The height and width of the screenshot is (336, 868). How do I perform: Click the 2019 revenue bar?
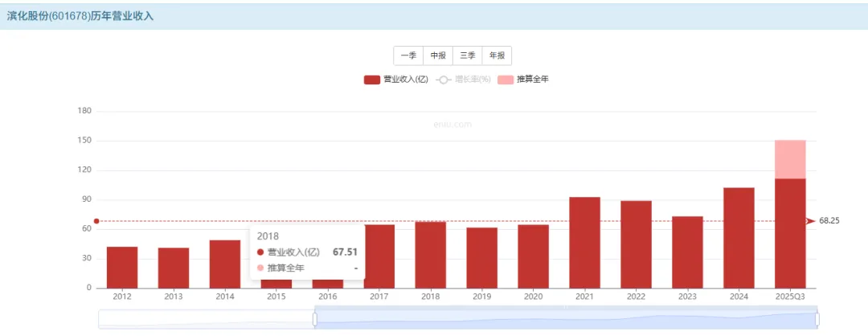tap(481, 258)
